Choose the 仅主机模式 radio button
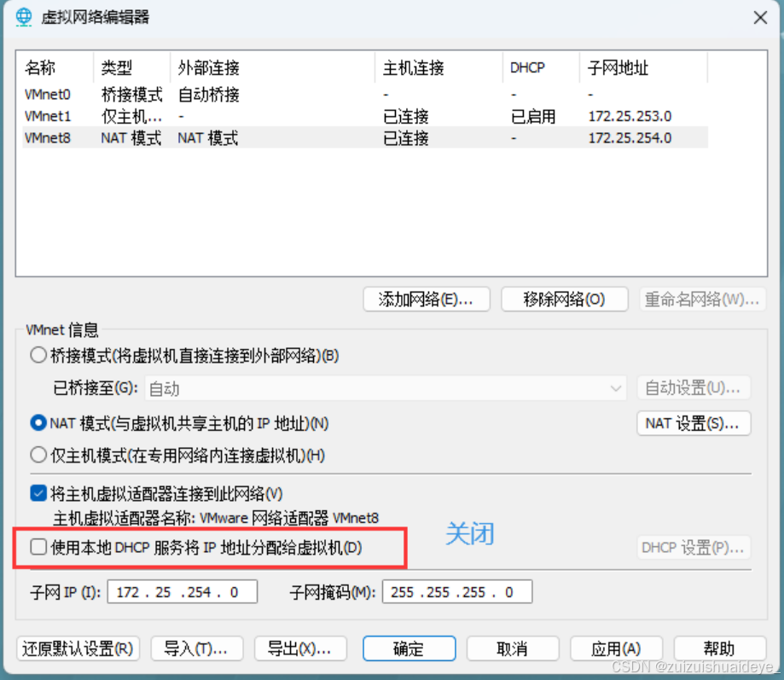Viewport: 784px width, 680px height. (x=38, y=455)
